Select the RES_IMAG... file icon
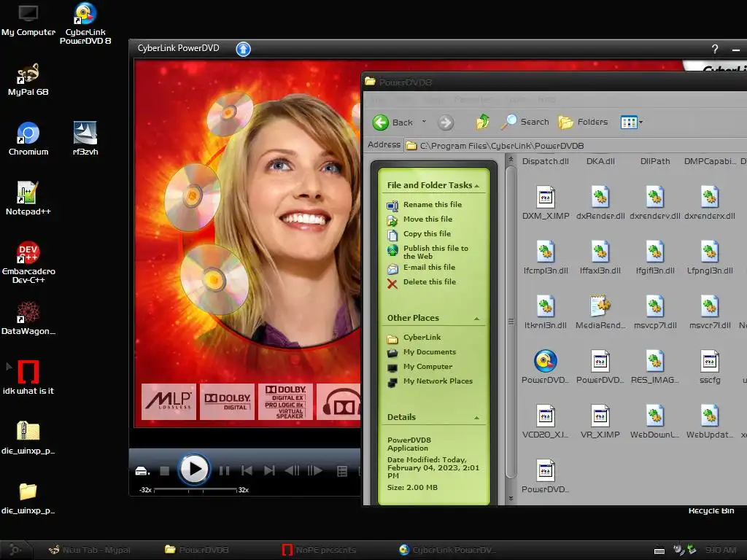 (655, 361)
